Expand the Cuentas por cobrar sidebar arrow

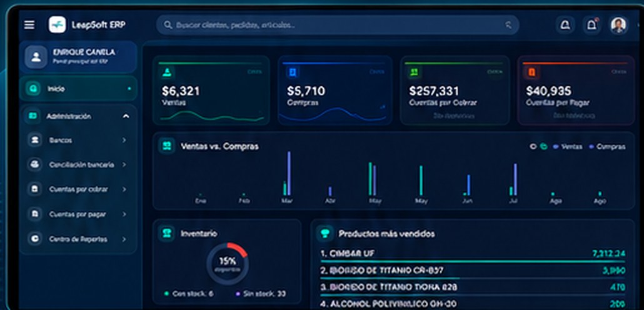click(124, 189)
